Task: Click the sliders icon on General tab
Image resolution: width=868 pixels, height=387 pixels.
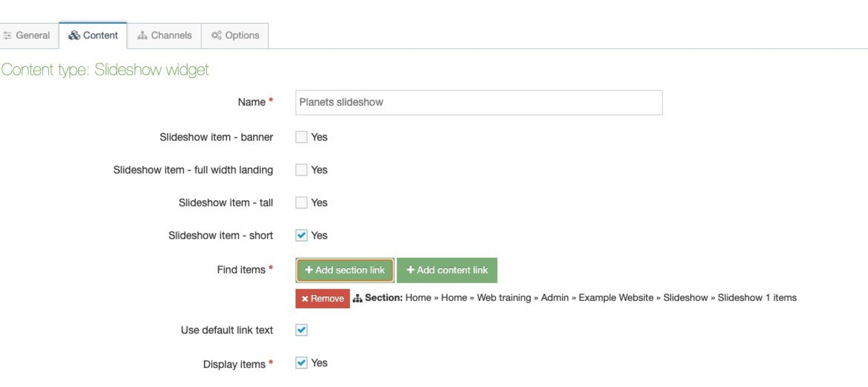Action: [x=7, y=35]
